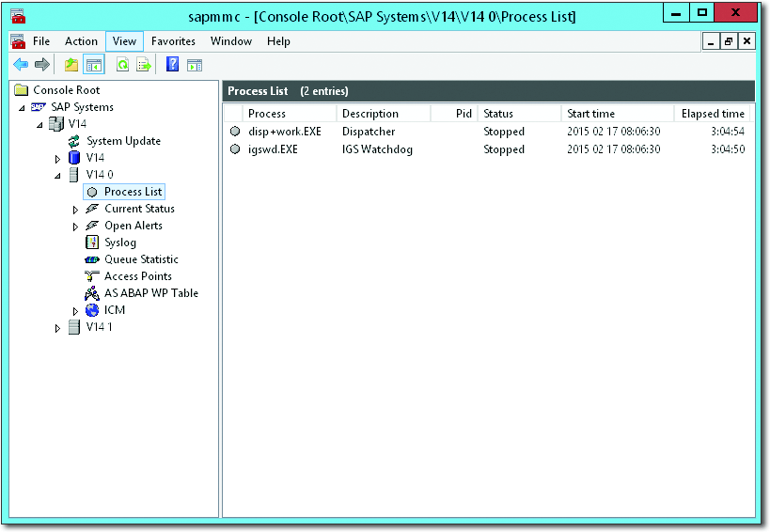Click the IGS Watchdog description cell
This screenshot has width=770, height=532.
point(377,149)
